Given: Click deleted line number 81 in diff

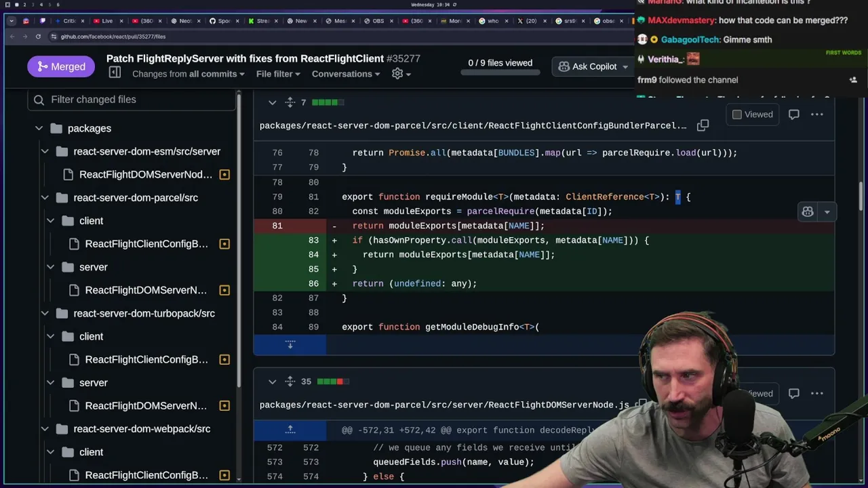Looking at the screenshot, I should pos(277,226).
